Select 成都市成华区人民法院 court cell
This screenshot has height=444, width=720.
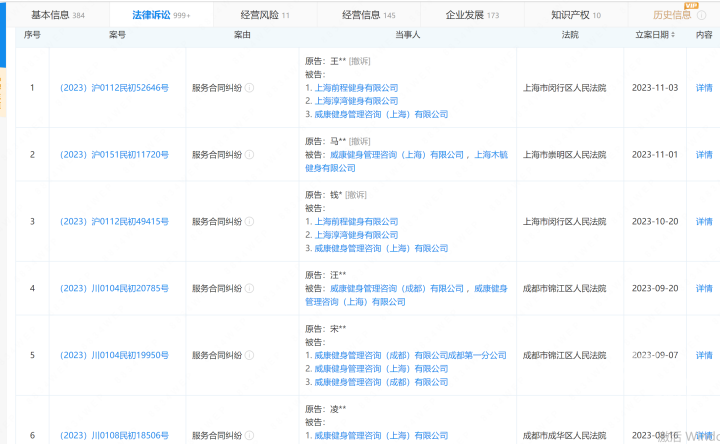564,435
